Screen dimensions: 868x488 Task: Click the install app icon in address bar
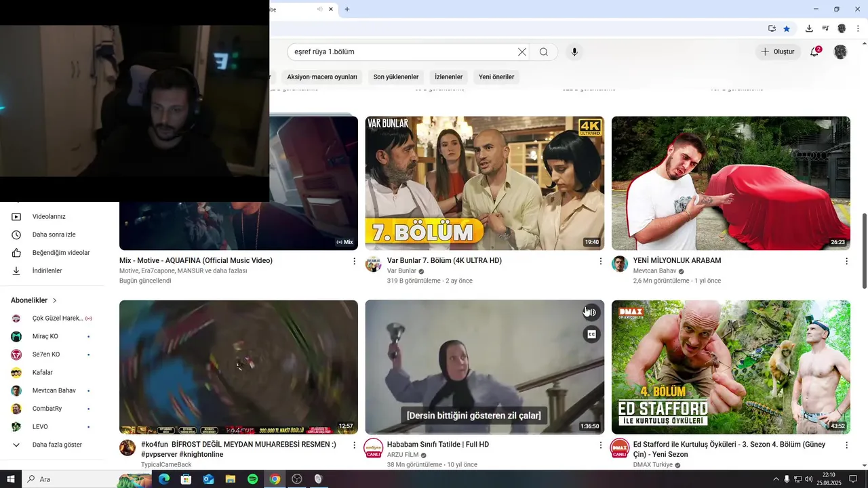772,28
